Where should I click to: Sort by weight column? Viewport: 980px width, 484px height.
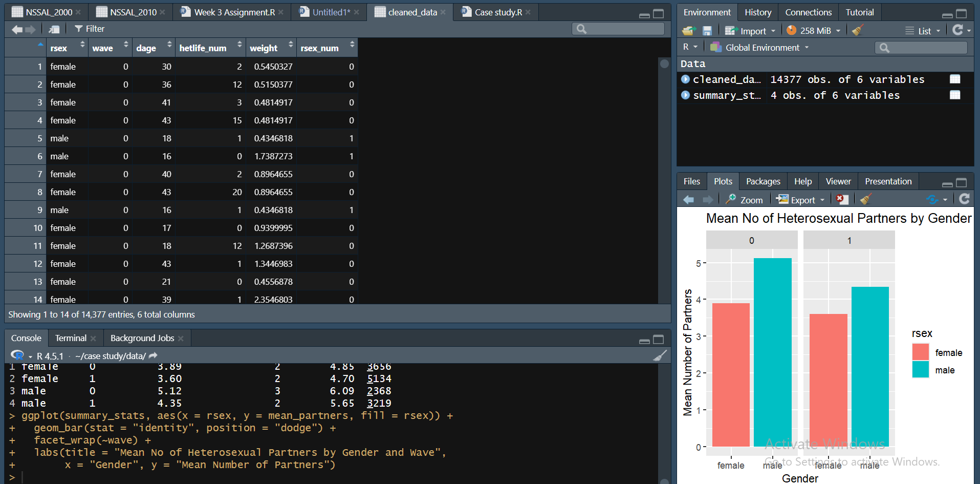[271, 48]
